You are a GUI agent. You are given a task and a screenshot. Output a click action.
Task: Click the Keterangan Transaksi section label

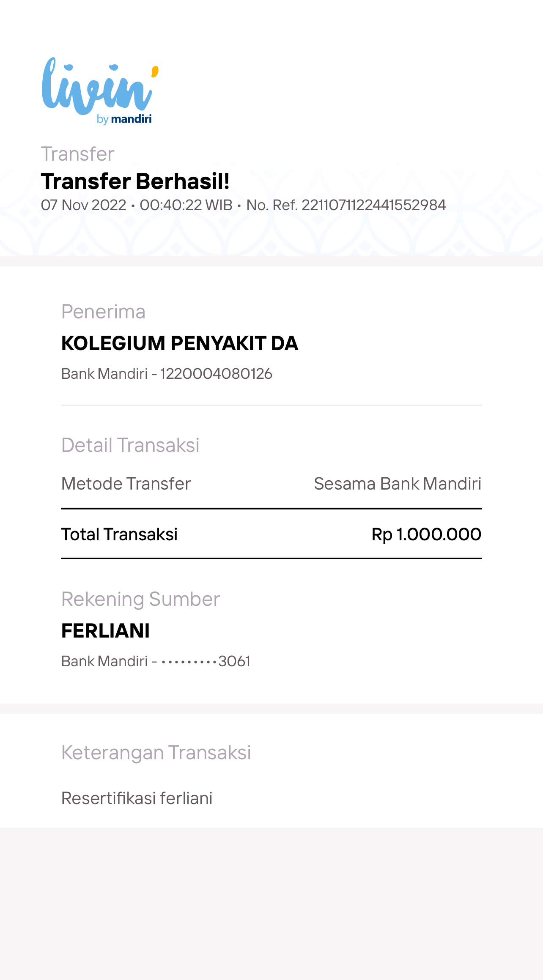[156, 753]
